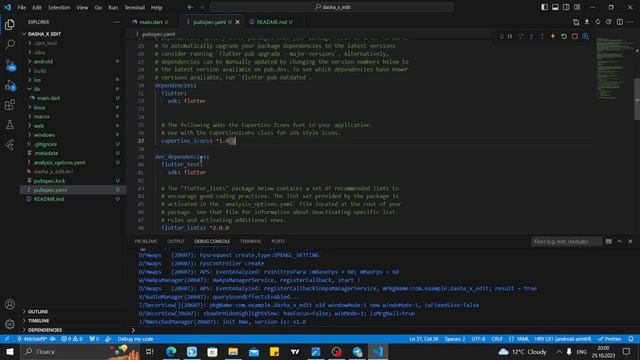Open the Extensions view
The width and height of the screenshot is (640, 360).
[x=10, y=105]
